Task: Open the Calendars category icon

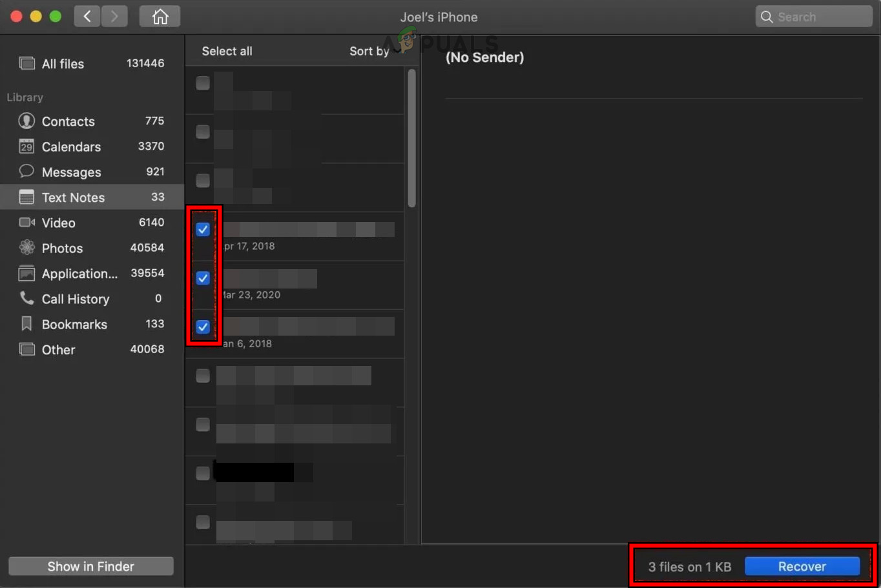Action: tap(26, 147)
